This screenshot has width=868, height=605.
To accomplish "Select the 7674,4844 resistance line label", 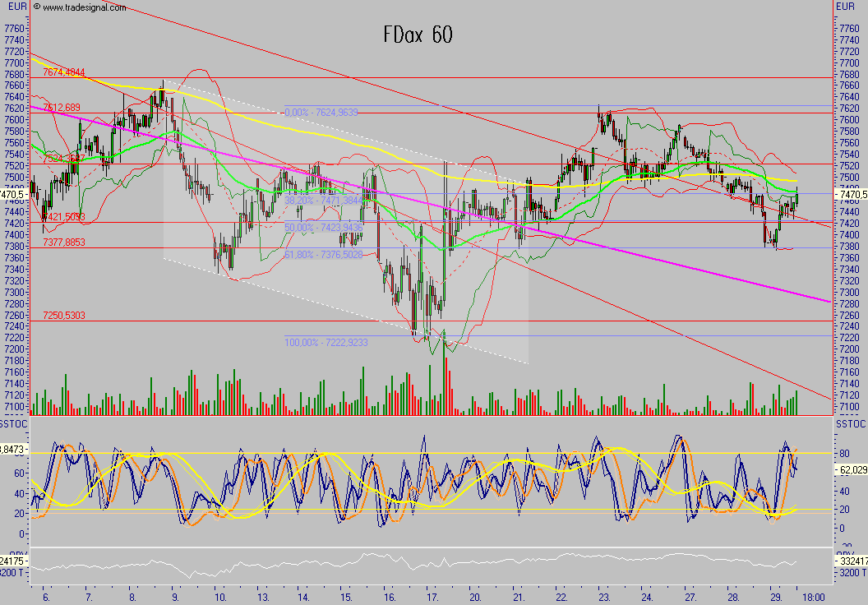I will 63,72.
